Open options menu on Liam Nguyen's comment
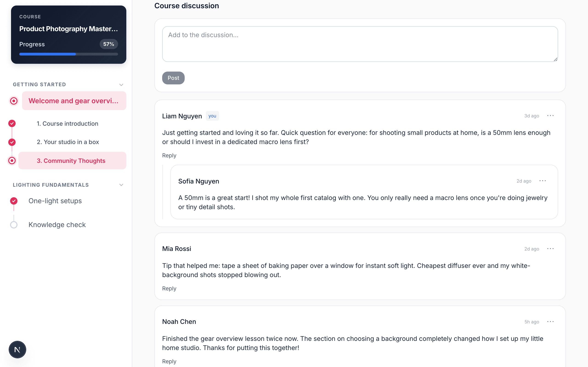The image size is (588, 367). 550,116
